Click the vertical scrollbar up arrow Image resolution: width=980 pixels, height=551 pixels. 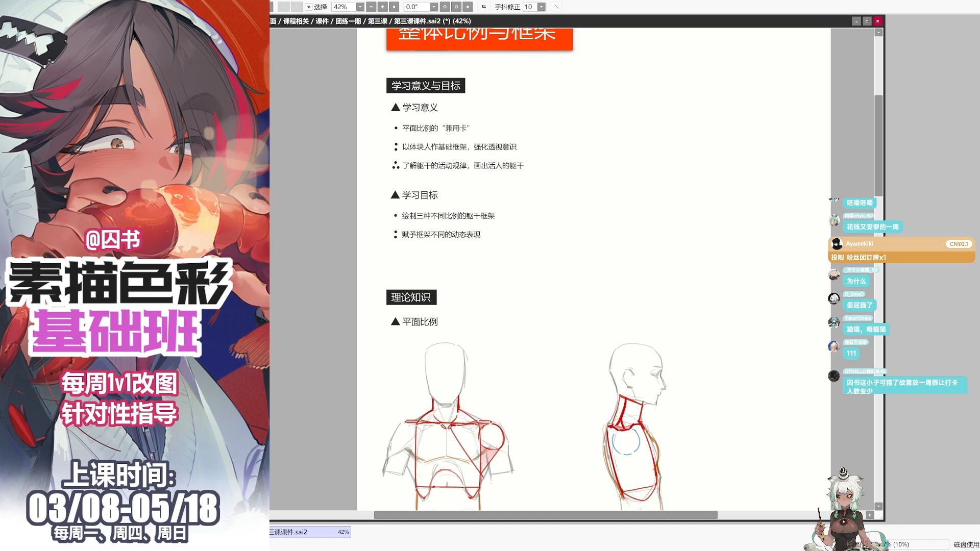point(878,33)
